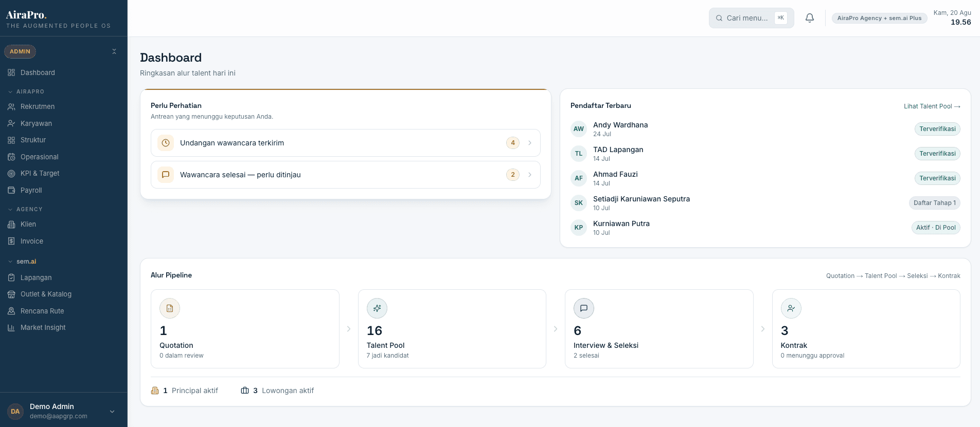Open the Interview & Seleksi pipeline card
The image size is (980, 427).
click(659, 329)
